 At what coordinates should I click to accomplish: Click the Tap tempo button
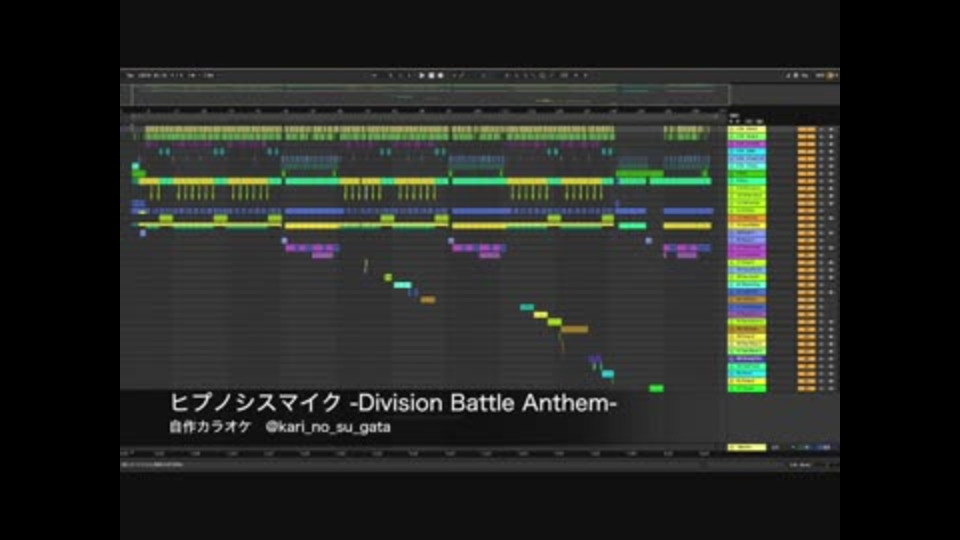click(x=130, y=75)
